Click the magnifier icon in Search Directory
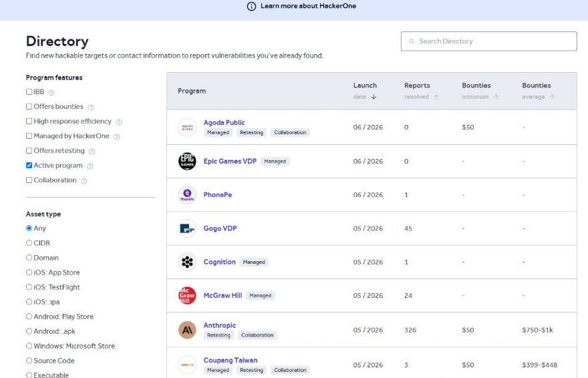This screenshot has height=378, width=588. click(412, 41)
